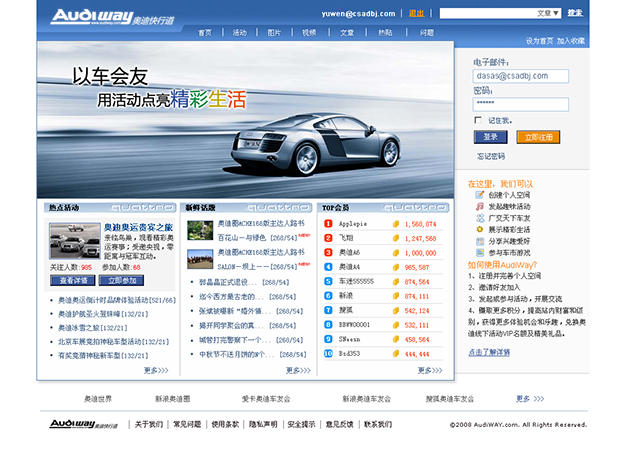Click coin icon beside 1,000,000 points
The width and height of the screenshot is (622, 462).
click(x=395, y=253)
